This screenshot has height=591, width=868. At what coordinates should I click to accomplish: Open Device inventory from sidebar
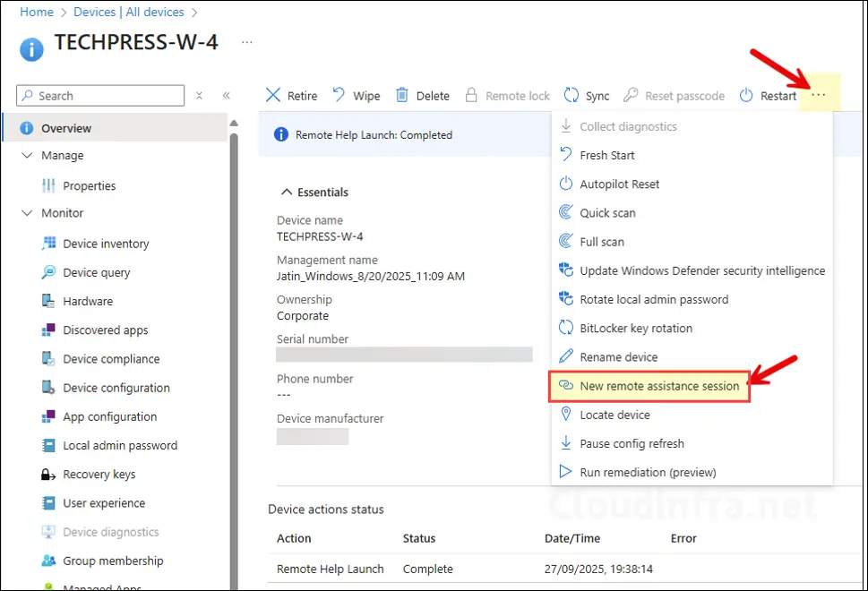[x=106, y=244]
